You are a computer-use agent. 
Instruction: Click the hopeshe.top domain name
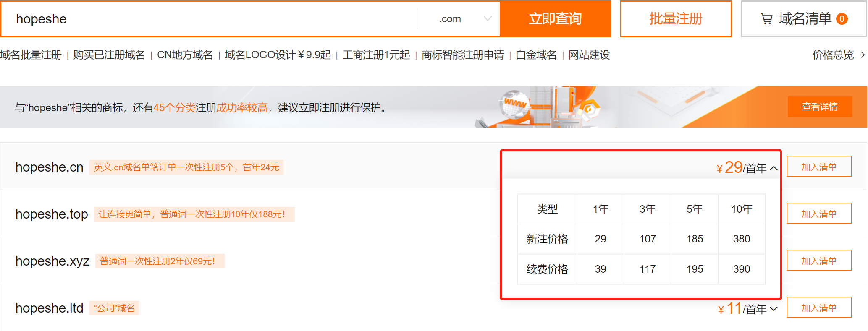(x=52, y=214)
